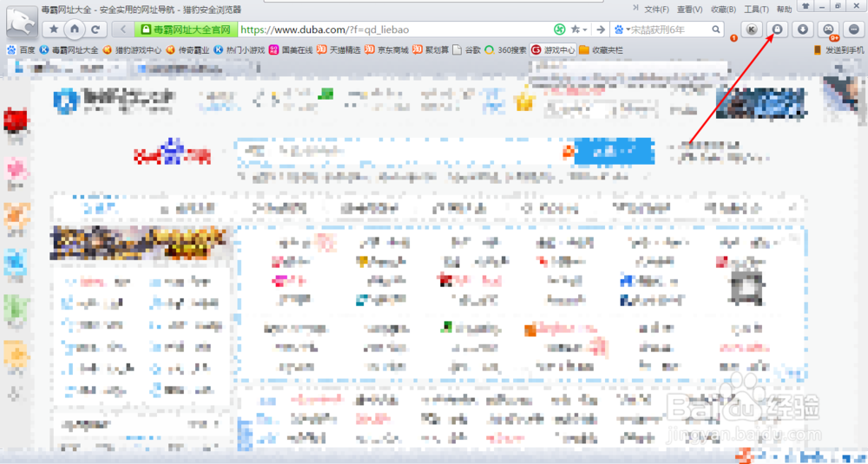
Task: Open the 百度 bookmark
Action: click(x=21, y=49)
